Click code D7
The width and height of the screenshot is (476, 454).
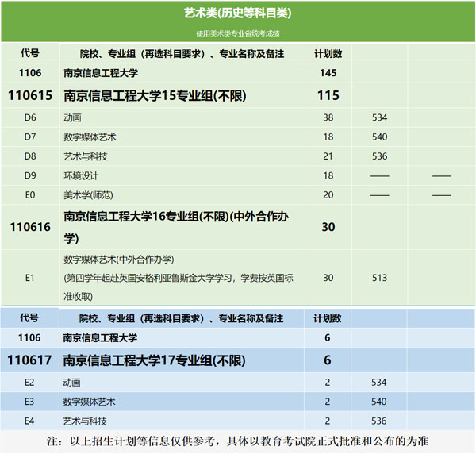click(30, 137)
